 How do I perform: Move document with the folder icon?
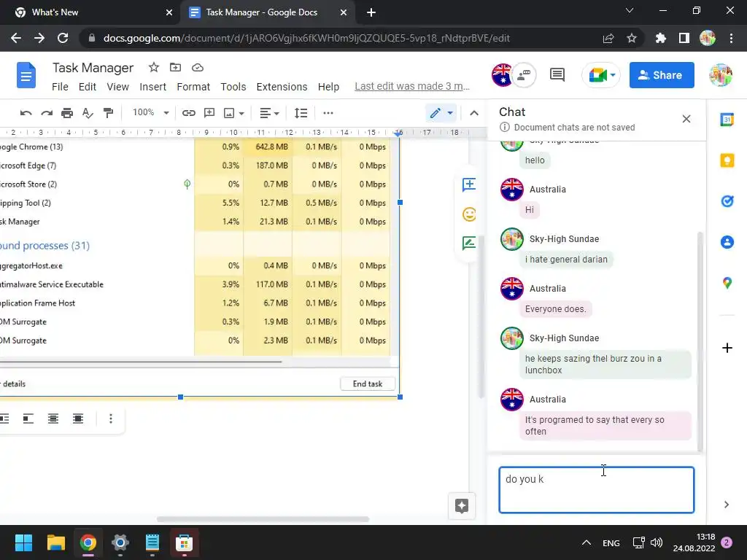175,68
